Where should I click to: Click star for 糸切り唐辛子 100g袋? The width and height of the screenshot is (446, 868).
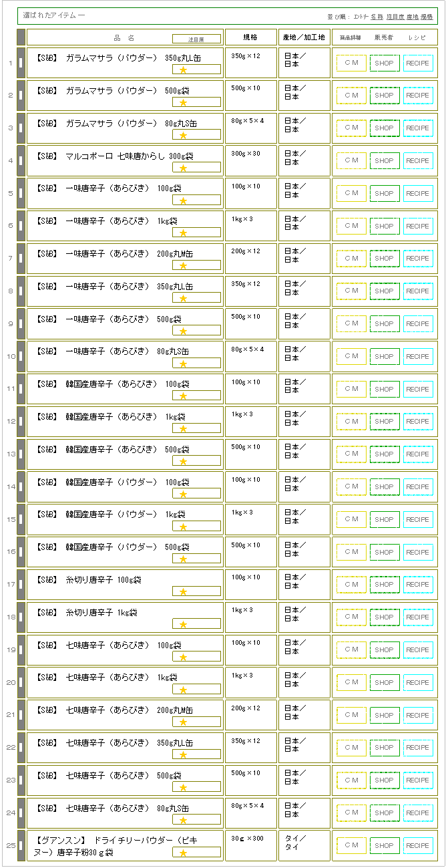pos(183,591)
